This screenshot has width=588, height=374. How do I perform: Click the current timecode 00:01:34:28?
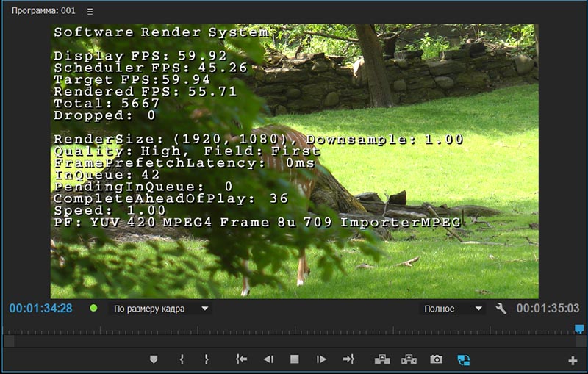40,309
